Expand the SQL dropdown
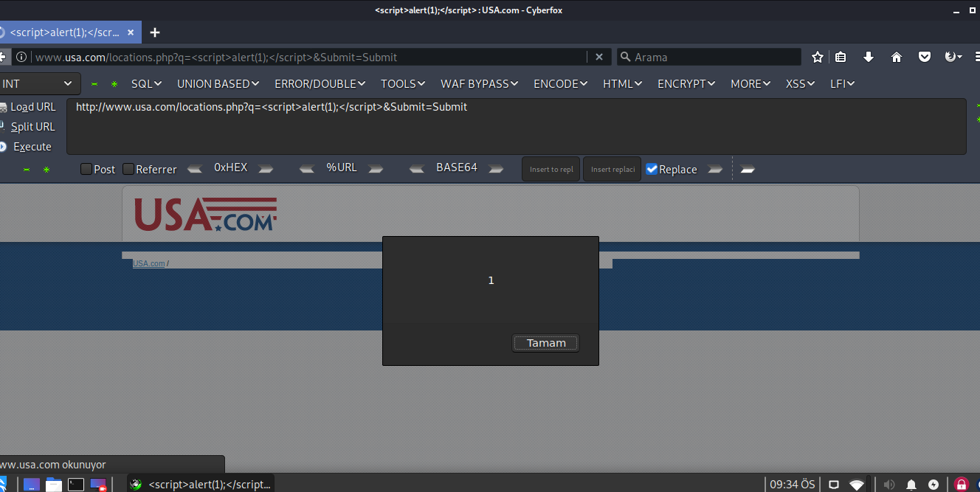Viewport: 980px width, 492px height. 146,84
